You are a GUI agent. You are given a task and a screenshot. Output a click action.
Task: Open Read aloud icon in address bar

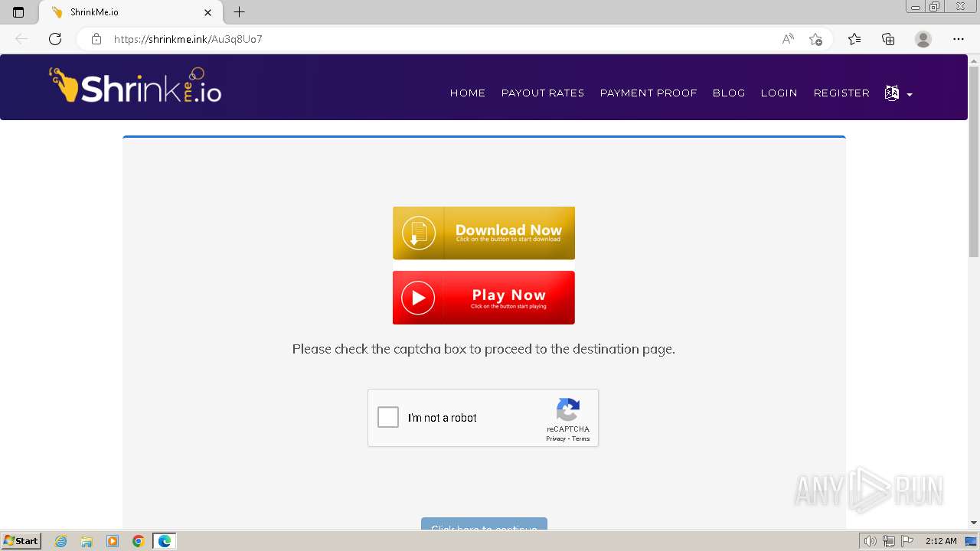click(788, 39)
